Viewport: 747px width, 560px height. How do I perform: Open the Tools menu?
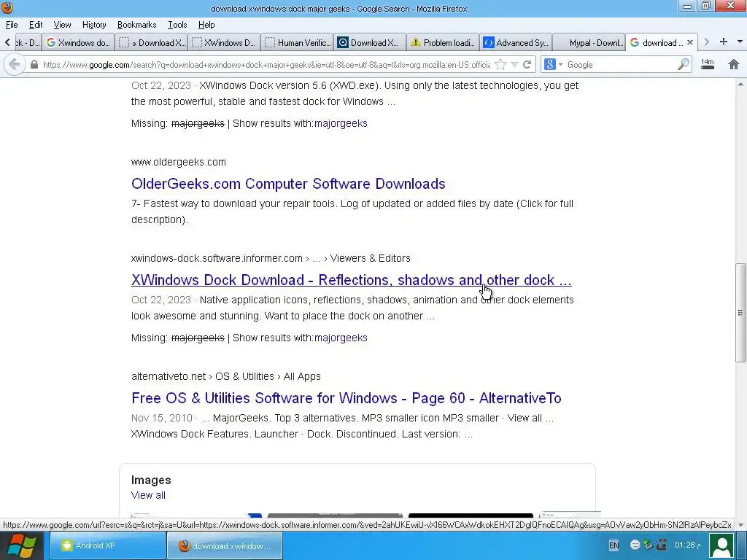coord(177,25)
